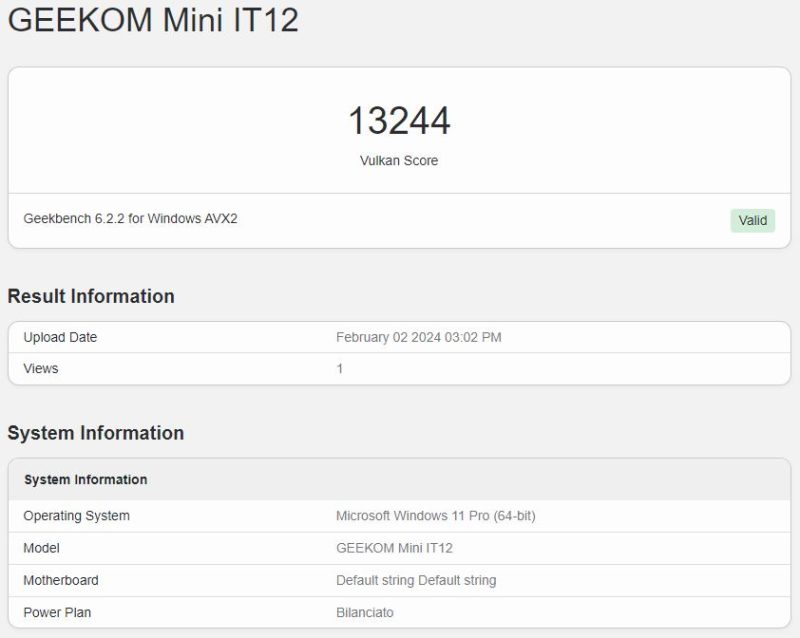Click the Upload Date row label
The width and height of the screenshot is (800, 638).
[x=60, y=337]
